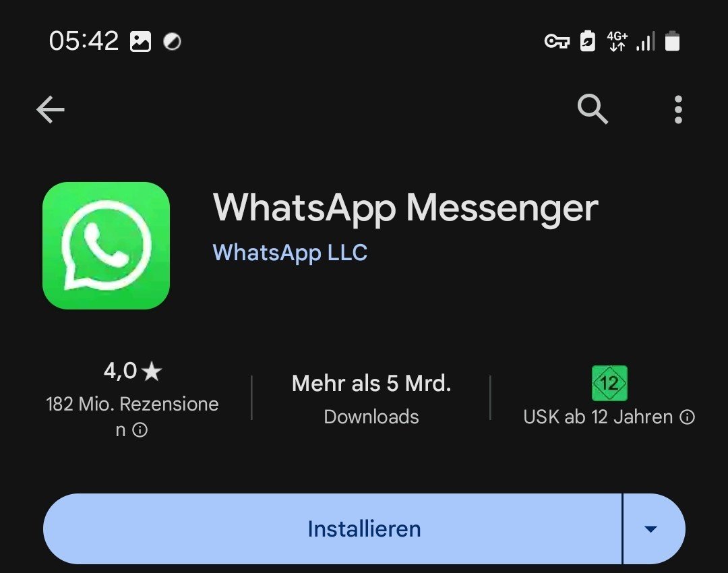
Task: Tap the WhatsApp Messenger title
Action: (406, 208)
